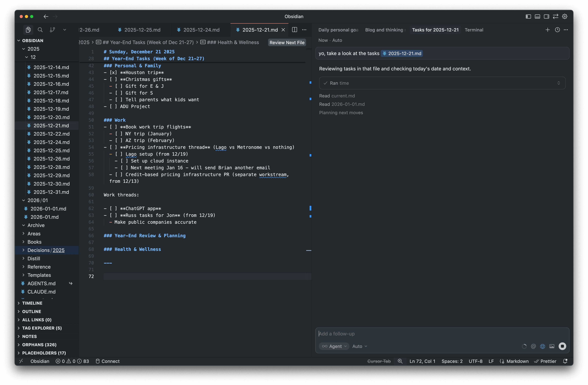This screenshot has height=385, width=588.
Task: Open the vault search icon
Action: click(40, 30)
